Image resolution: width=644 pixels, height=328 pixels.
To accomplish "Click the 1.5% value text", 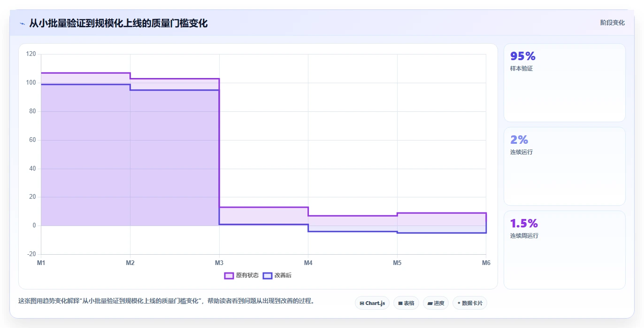I will coord(524,223).
